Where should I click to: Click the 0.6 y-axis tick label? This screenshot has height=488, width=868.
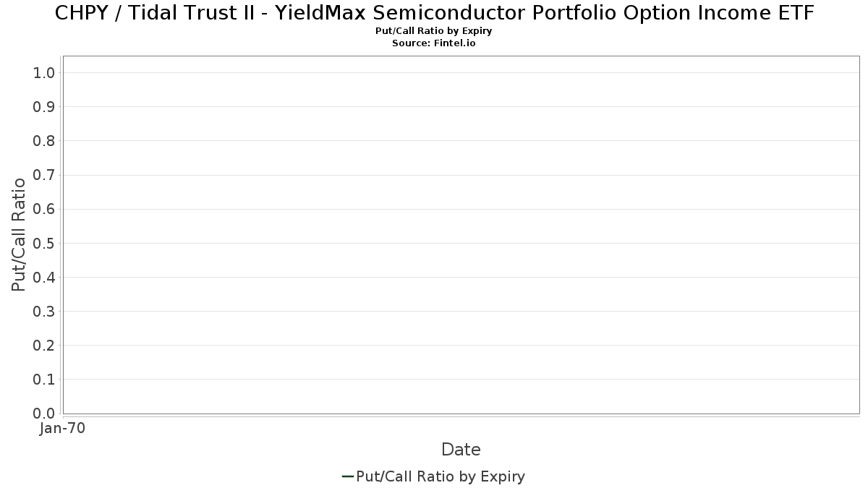[x=44, y=209]
